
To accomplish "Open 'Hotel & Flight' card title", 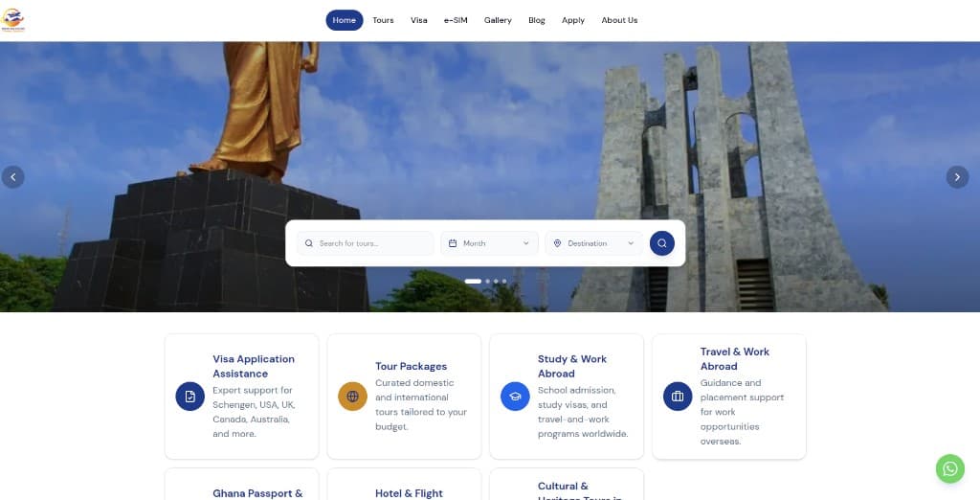I will click(x=409, y=493).
